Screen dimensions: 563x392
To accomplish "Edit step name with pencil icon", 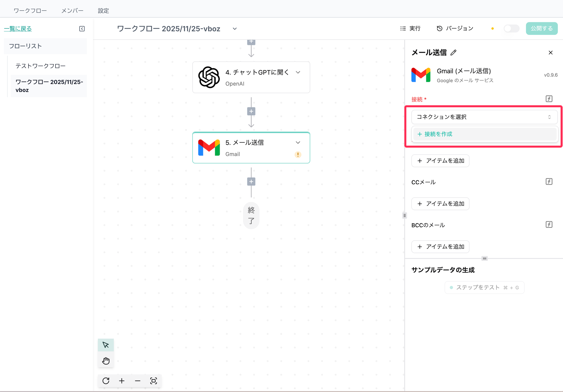I will click(453, 53).
